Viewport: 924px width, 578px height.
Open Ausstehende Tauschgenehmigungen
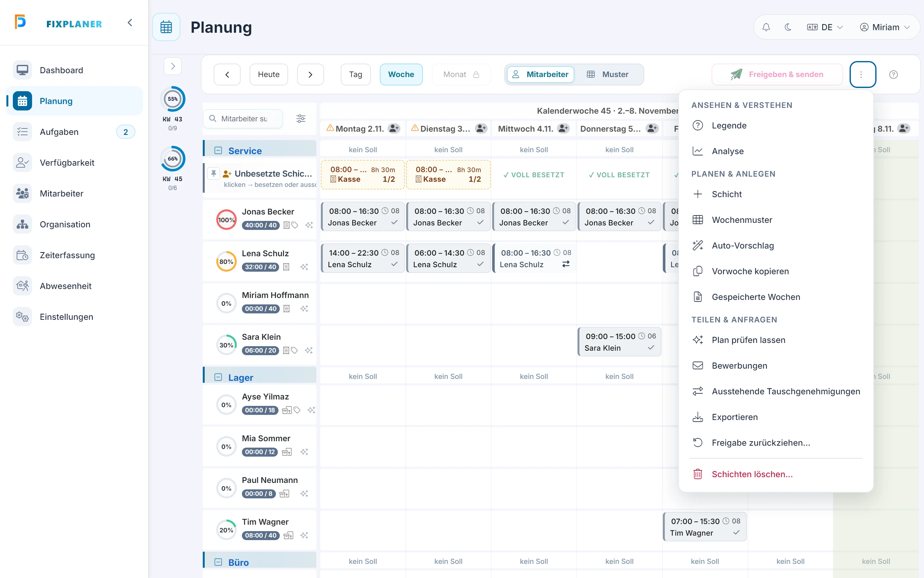(776, 391)
